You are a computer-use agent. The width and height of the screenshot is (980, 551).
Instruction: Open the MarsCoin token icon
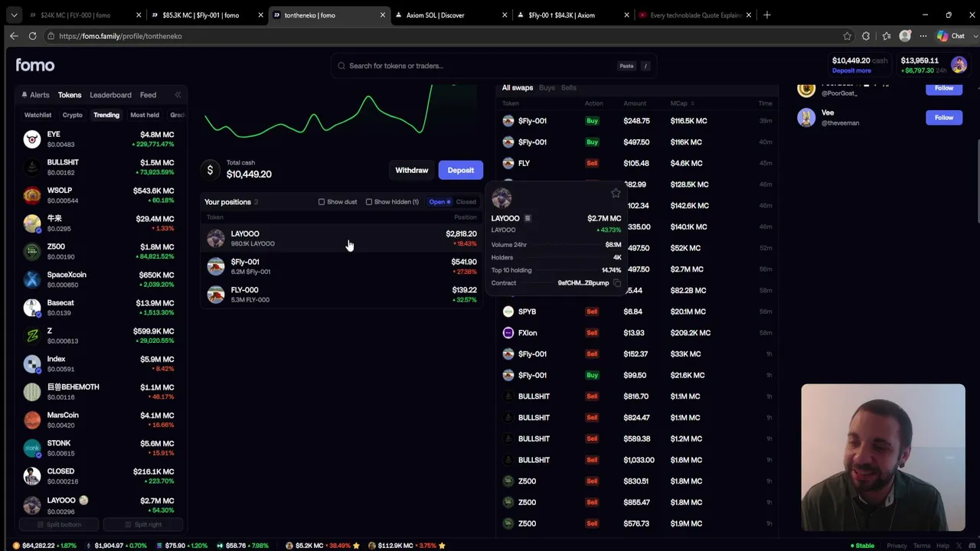[x=31, y=420]
